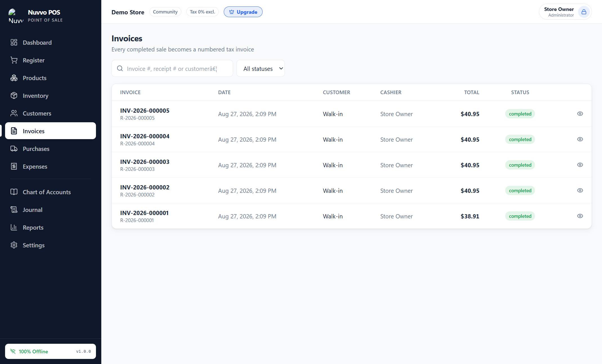Screen dimensions: 602x364
Task: Click the Expenses receipt icon
Action: [14, 166]
